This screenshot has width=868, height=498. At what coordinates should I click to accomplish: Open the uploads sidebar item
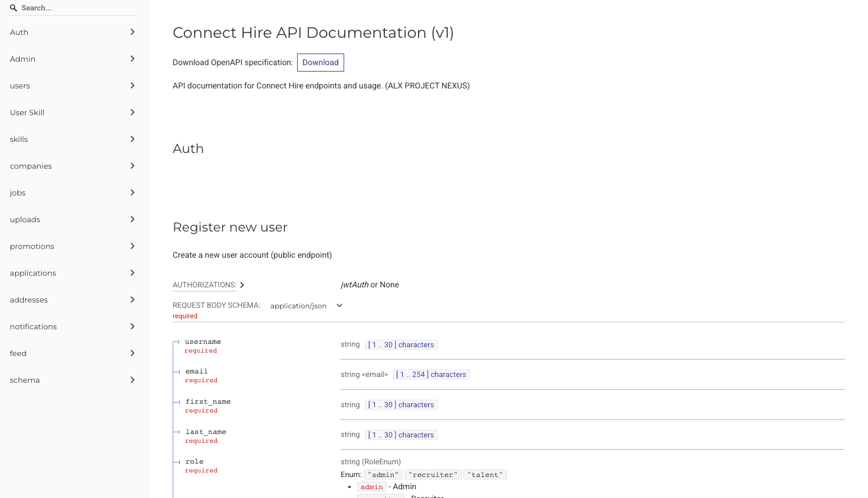click(x=74, y=219)
